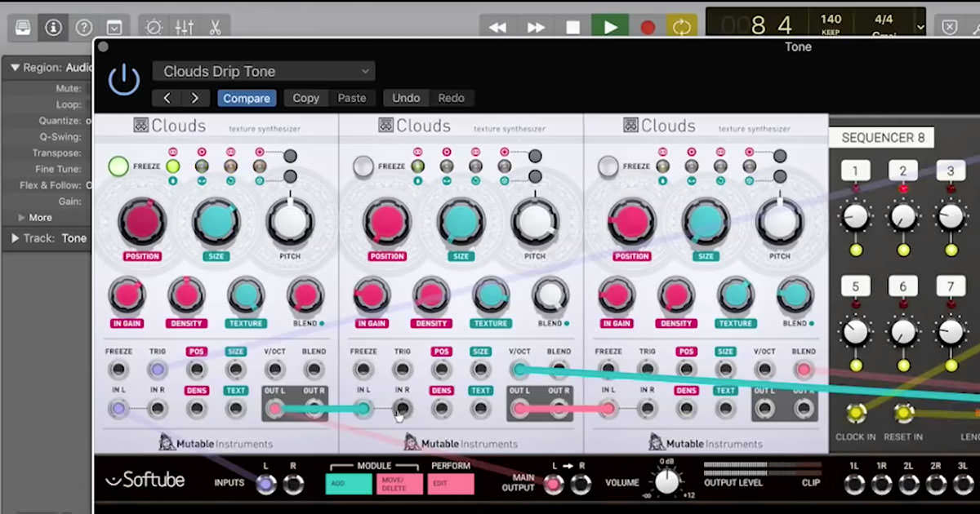The height and width of the screenshot is (514, 980).
Task: Click the BLEND jack on rightmost Clouds module
Action: 804,370
